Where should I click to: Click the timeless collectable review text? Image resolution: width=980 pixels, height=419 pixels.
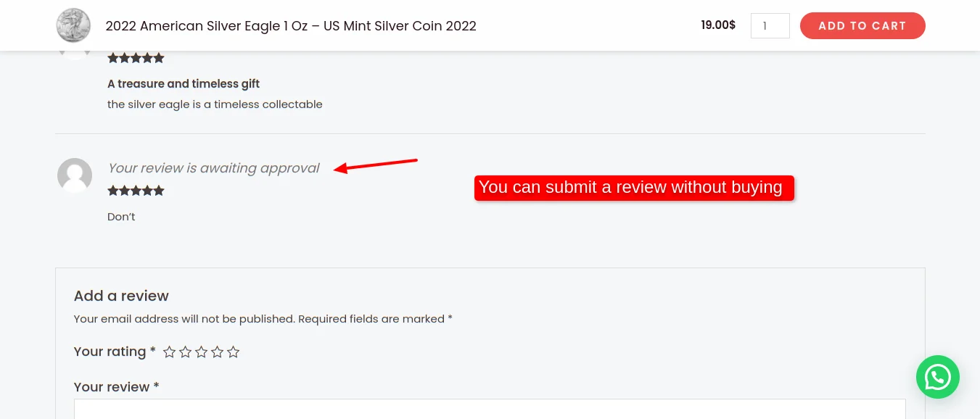tap(215, 104)
